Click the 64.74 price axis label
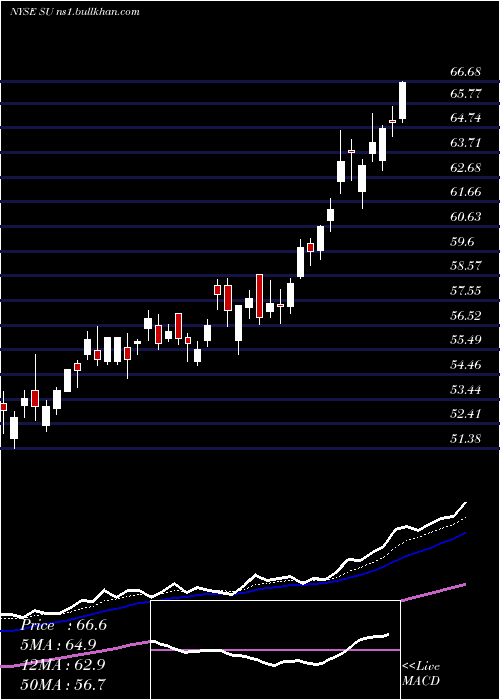Viewport: 500px width, 700px height. [465, 118]
